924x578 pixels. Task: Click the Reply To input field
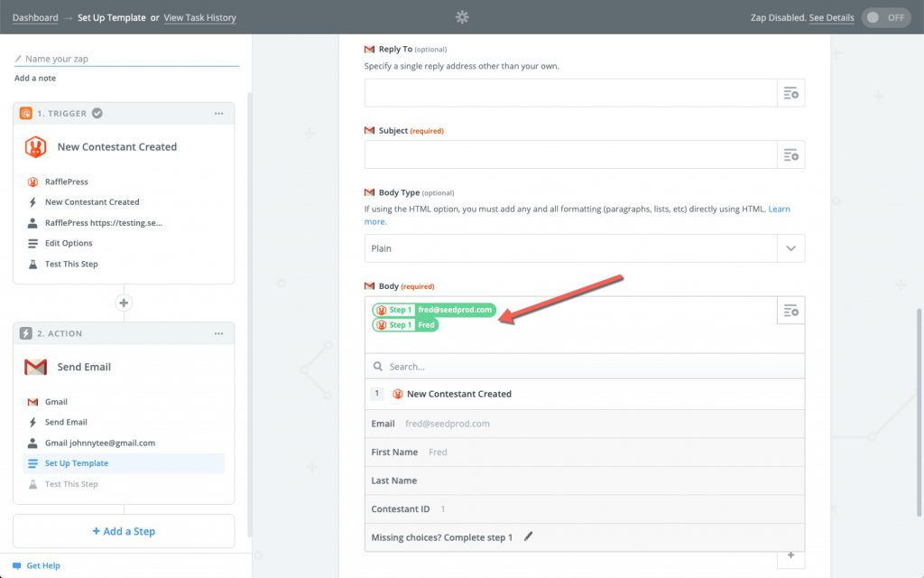click(570, 93)
